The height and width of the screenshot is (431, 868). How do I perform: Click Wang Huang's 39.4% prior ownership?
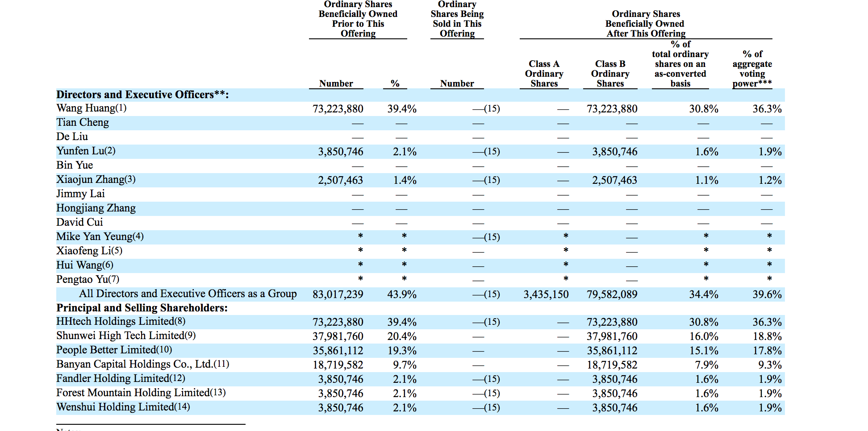[402, 109]
